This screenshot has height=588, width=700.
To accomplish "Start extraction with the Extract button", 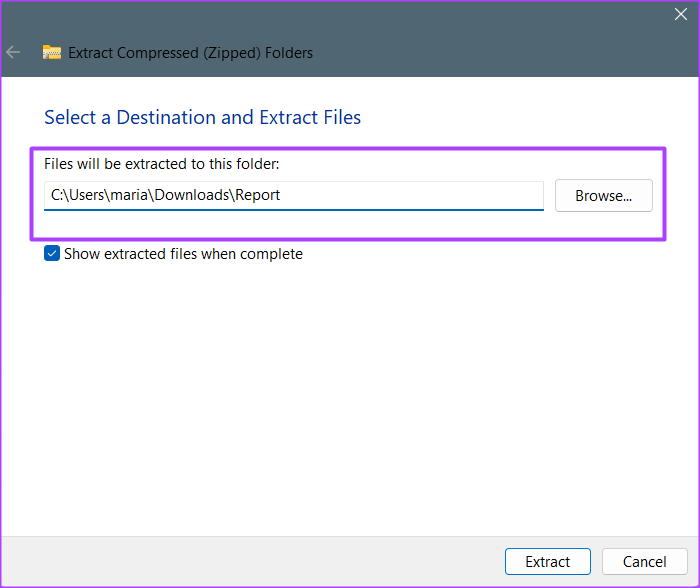I will (x=548, y=561).
